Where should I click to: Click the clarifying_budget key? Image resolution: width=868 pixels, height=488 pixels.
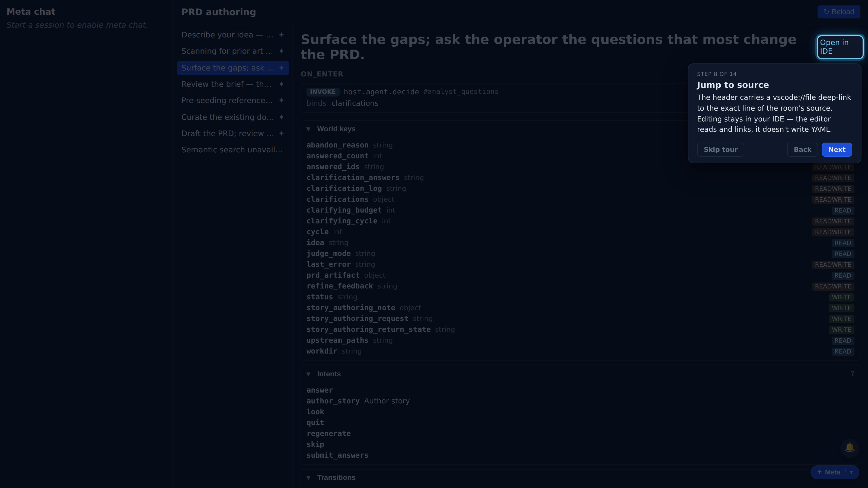344,210
